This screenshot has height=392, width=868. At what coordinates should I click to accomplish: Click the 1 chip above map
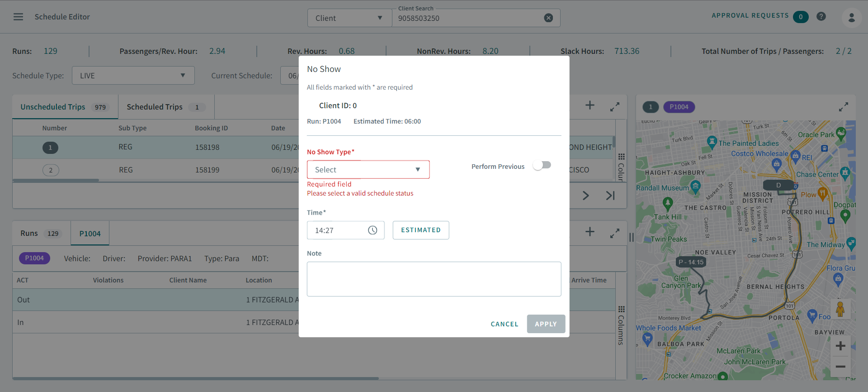point(651,107)
